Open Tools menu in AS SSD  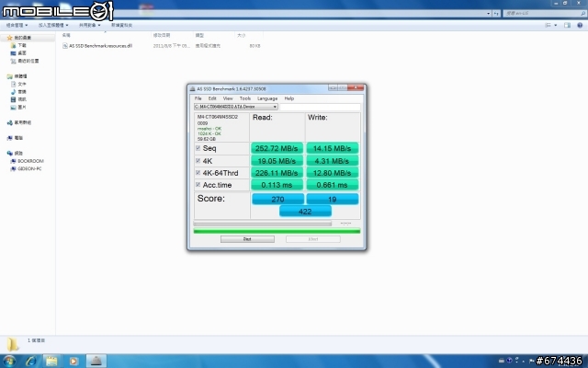pos(245,98)
